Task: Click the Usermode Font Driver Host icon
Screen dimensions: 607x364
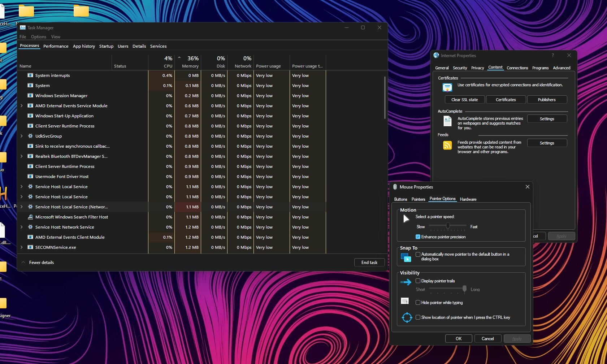Action: click(x=30, y=177)
